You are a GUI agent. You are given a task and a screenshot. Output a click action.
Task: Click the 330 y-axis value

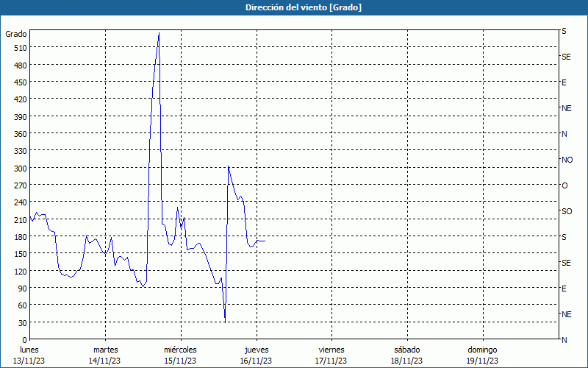click(x=21, y=151)
